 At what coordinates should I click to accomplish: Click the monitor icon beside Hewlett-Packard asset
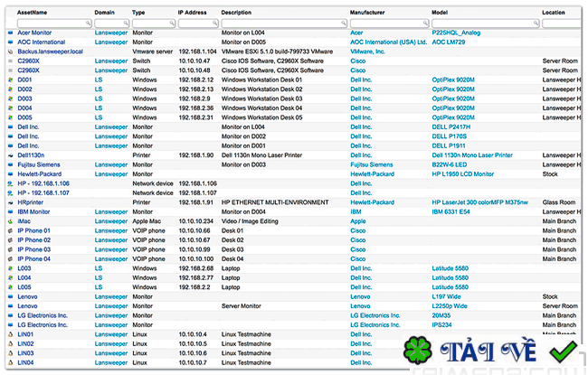click(11, 174)
